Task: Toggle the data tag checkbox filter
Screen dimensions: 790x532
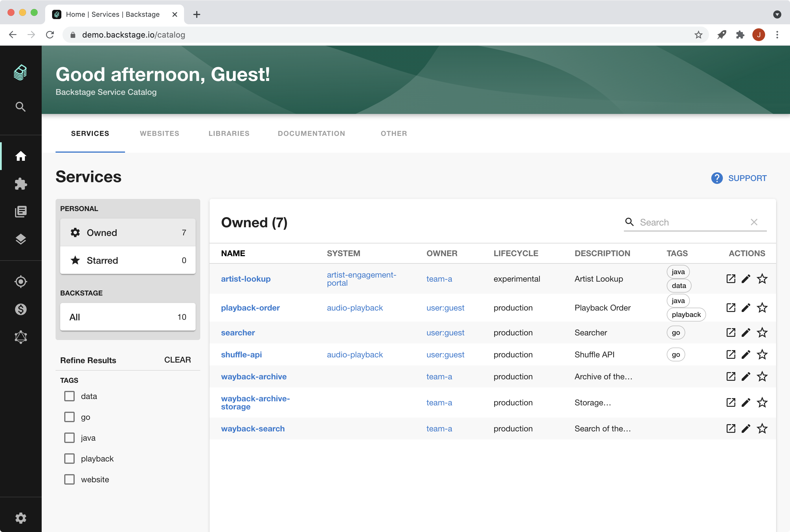Action: [69, 396]
